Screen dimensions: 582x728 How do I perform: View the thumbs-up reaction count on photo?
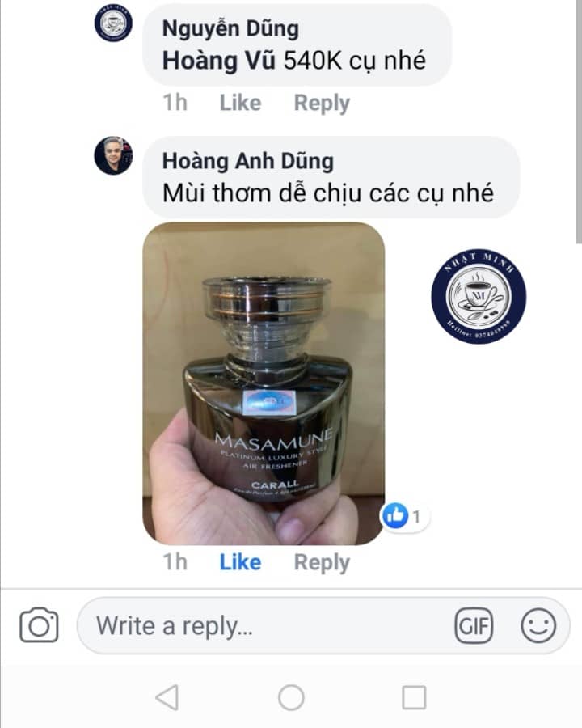click(405, 516)
